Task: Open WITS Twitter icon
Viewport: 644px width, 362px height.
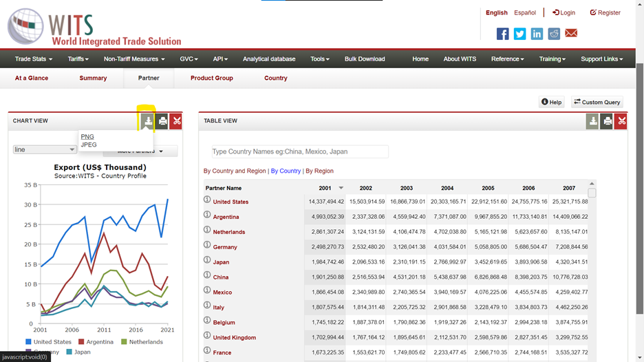Action: tap(519, 34)
